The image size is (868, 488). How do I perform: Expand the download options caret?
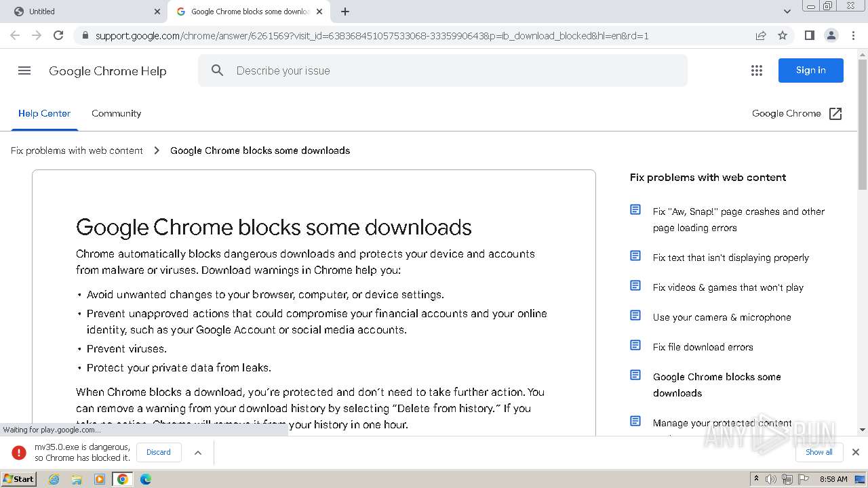pyautogui.click(x=198, y=452)
